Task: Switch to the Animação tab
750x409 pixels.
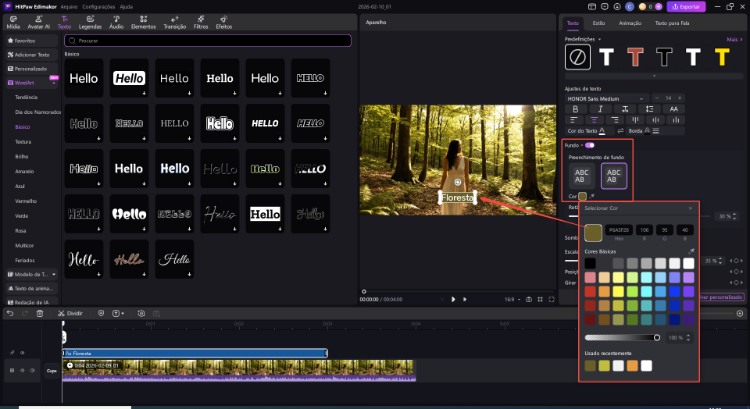Action: [631, 22]
